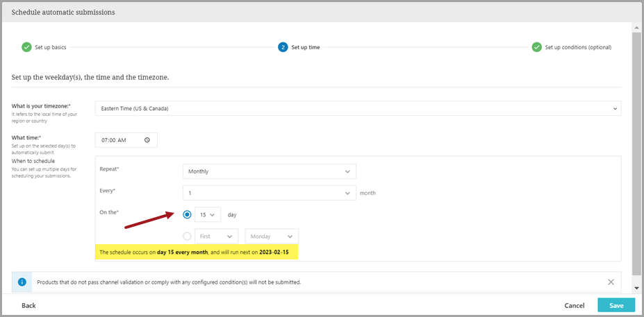Select the First Monday radio option

(188, 237)
